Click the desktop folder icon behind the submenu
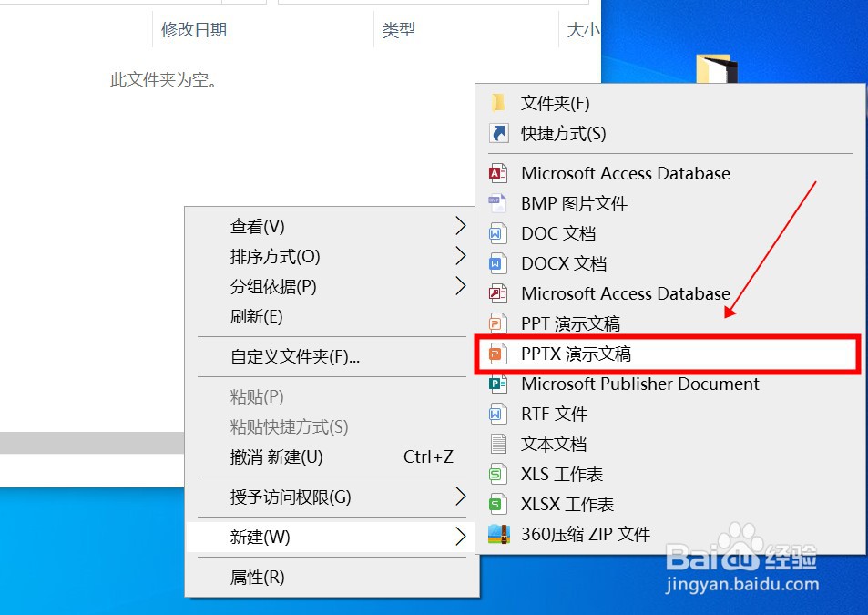 (x=716, y=68)
